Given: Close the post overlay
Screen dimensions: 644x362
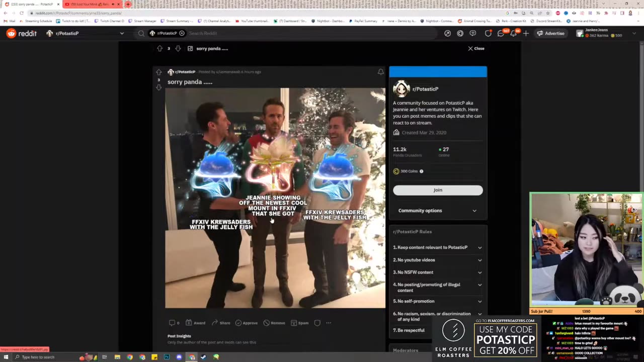Looking at the screenshot, I should click(476, 48).
